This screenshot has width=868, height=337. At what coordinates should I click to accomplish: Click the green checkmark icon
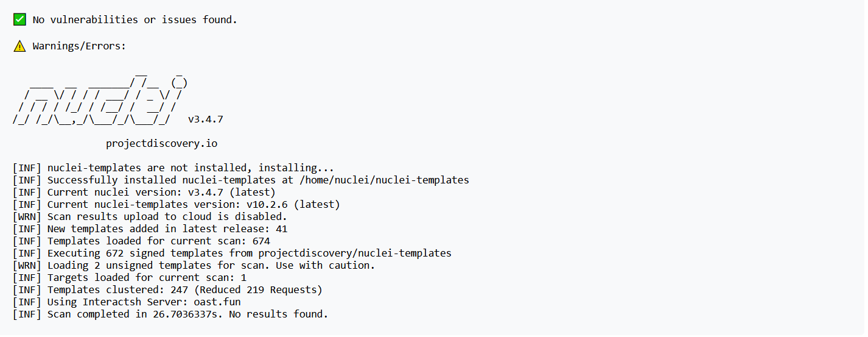coord(19,20)
